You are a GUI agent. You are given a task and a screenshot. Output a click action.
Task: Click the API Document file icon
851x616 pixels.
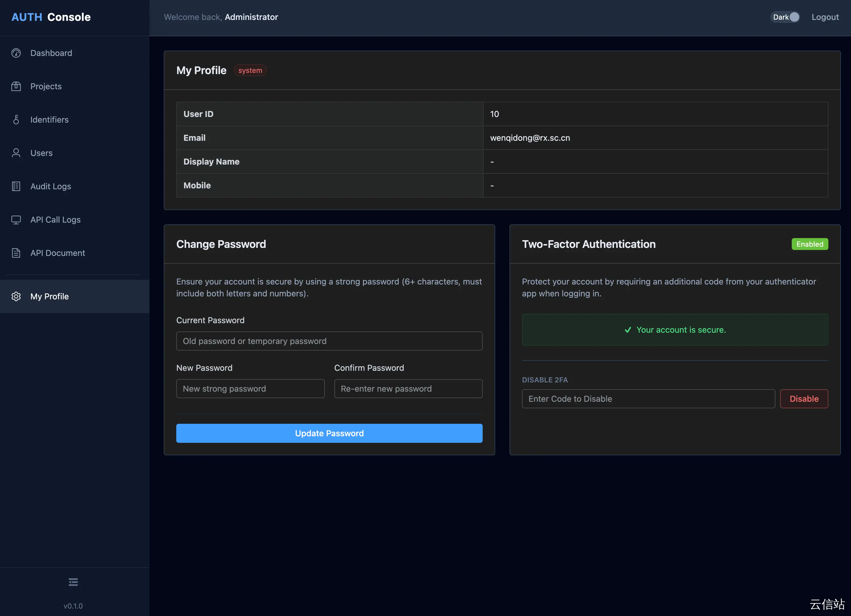(16, 253)
